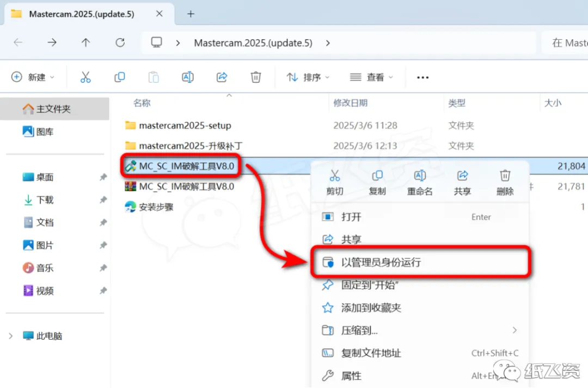Image resolution: width=588 pixels, height=388 pixels.
Task: Unpin 图片 from quick access
Action: coord(103,245)
